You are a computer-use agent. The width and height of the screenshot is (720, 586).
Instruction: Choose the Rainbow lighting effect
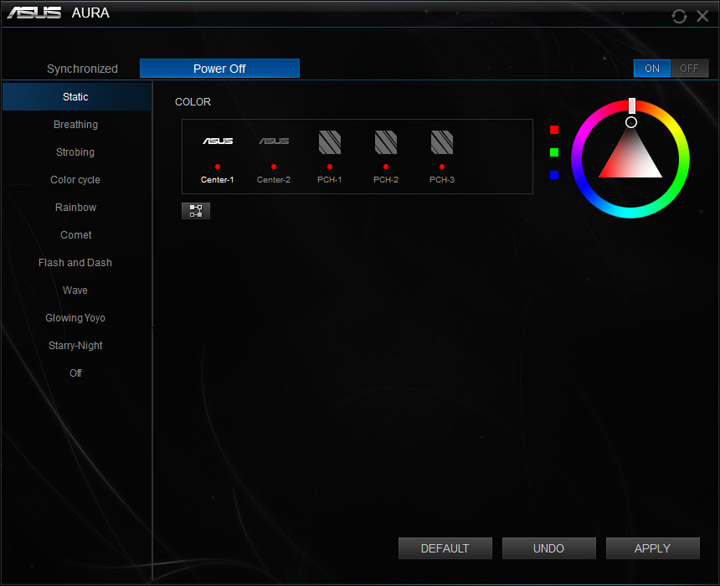[x=76, y=207]
